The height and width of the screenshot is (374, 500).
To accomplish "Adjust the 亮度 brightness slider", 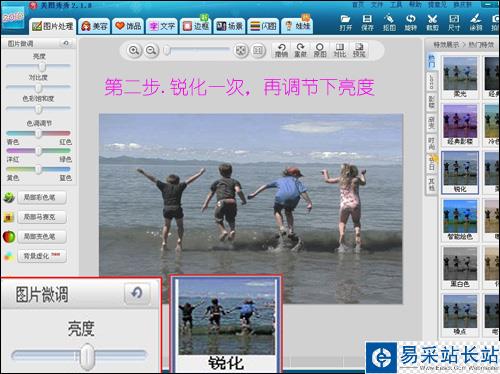I will tap(38, 66).
